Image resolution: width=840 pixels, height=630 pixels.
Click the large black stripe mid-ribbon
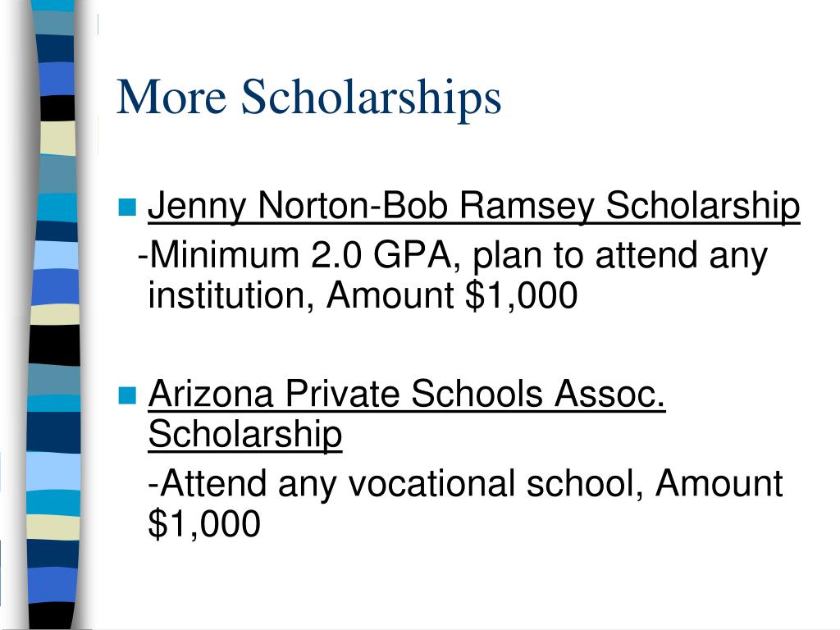(55, 345)
